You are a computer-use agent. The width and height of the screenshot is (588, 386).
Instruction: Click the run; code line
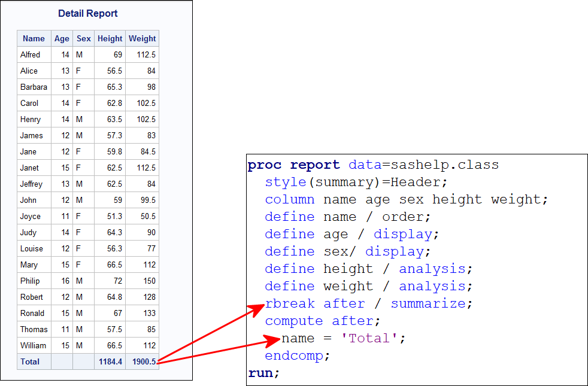[264, 373]
